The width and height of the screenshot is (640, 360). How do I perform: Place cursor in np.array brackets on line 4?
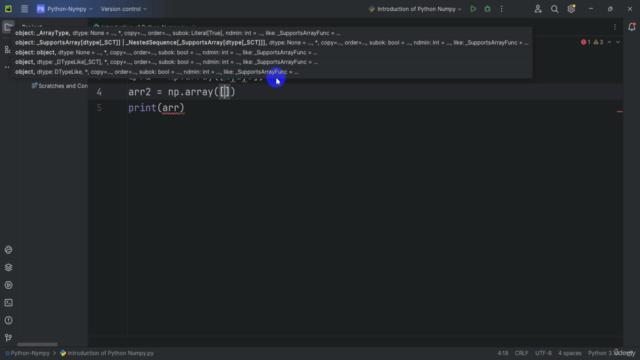[x=225, y=92]
